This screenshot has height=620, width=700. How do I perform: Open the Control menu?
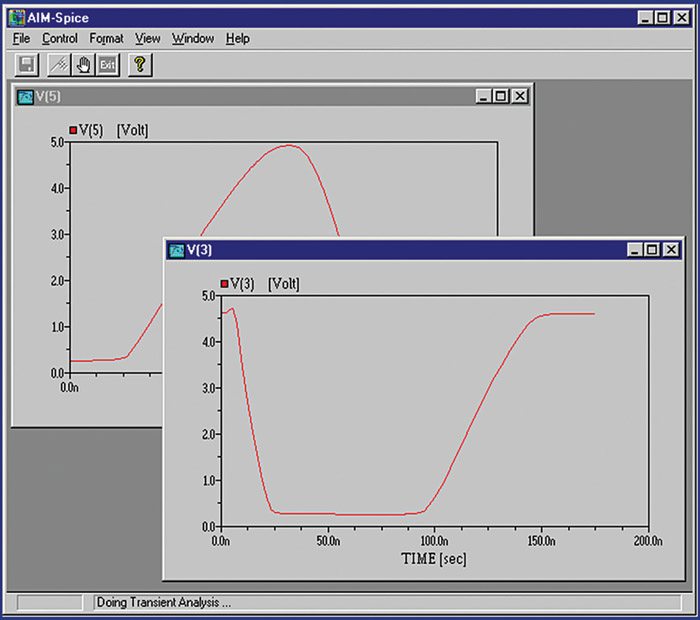(x=59, y=38)
